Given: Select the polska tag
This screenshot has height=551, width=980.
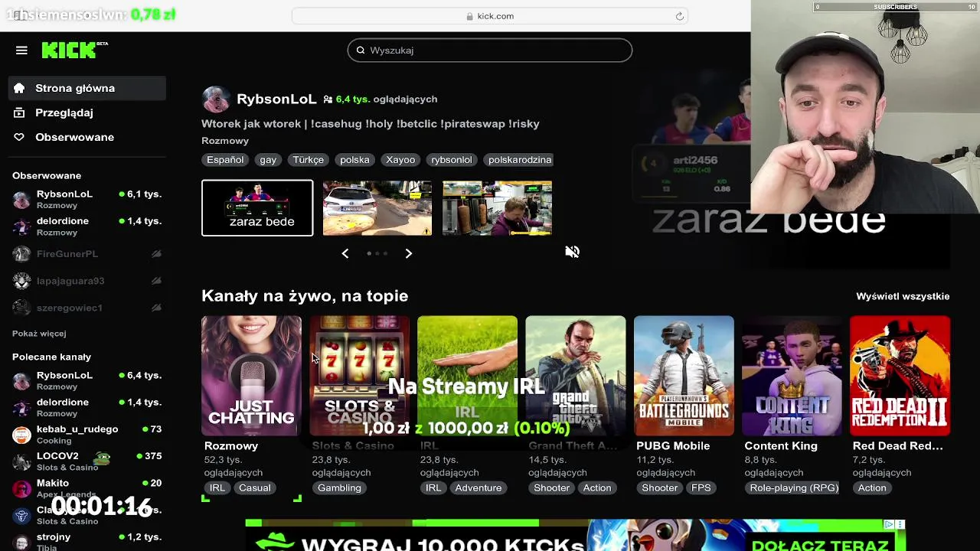Looking at the screenshot, I should click(354, 160).
